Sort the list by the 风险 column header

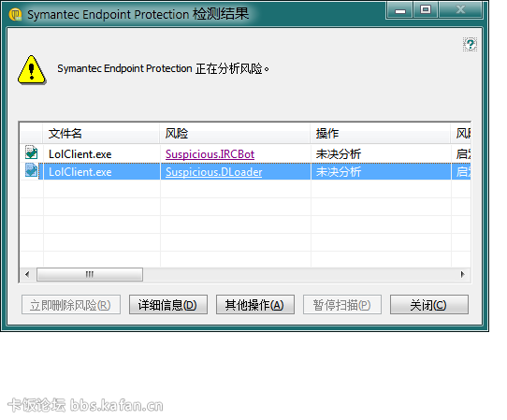tap(235, 133)
